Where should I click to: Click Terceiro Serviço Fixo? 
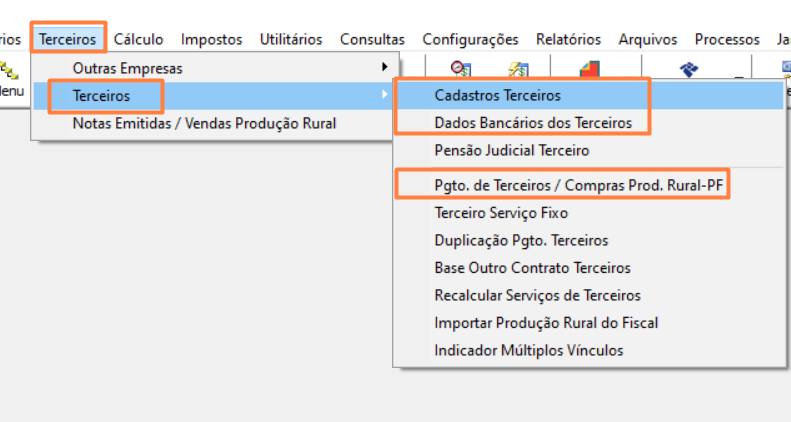[x=501, y=213]
